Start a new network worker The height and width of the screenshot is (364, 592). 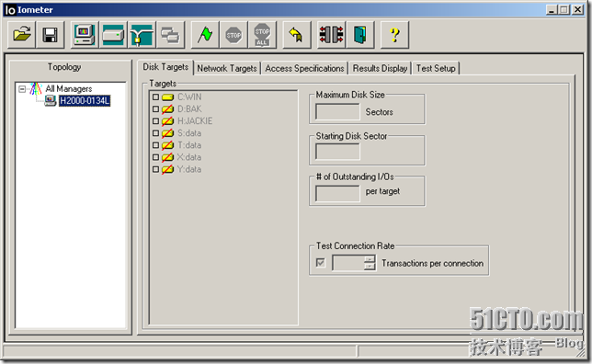coord(142,35)
